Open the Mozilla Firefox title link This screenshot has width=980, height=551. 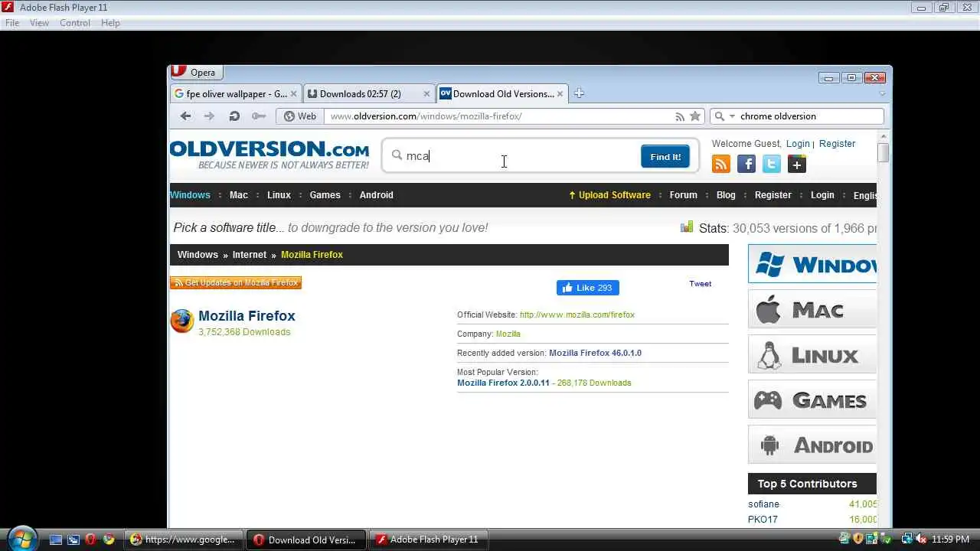[x=247, y=316]
